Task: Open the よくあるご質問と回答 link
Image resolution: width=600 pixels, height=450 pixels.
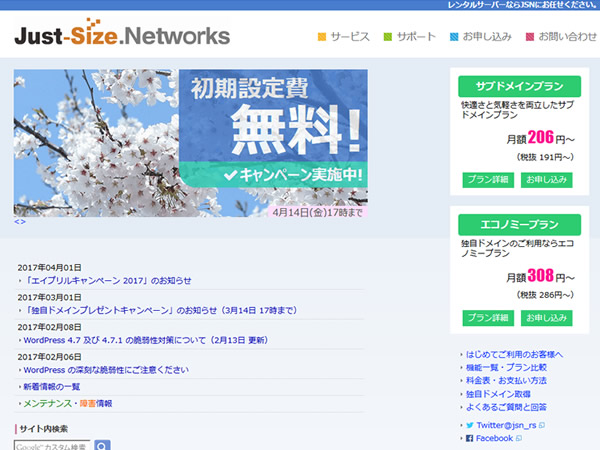Action: click(x=506, y=407)
